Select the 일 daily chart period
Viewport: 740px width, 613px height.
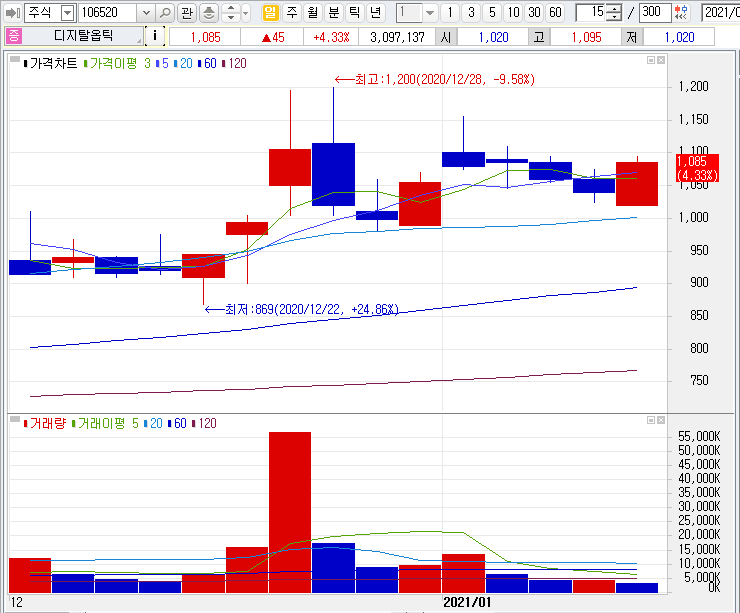click(x=270, y=12)
